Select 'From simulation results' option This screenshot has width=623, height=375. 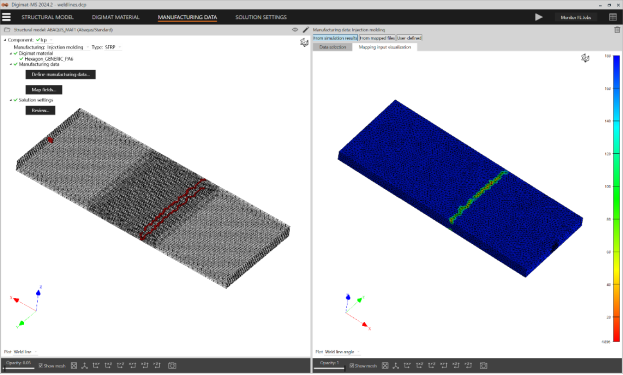pyautogui.click(x=335, y=38)
